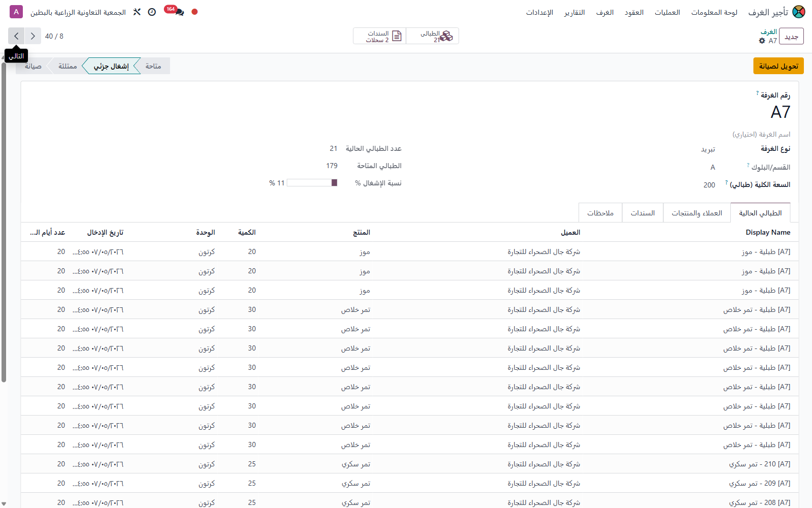Go to the previous record arrow
Screen dimensions: 812x508
pos(32,36)
